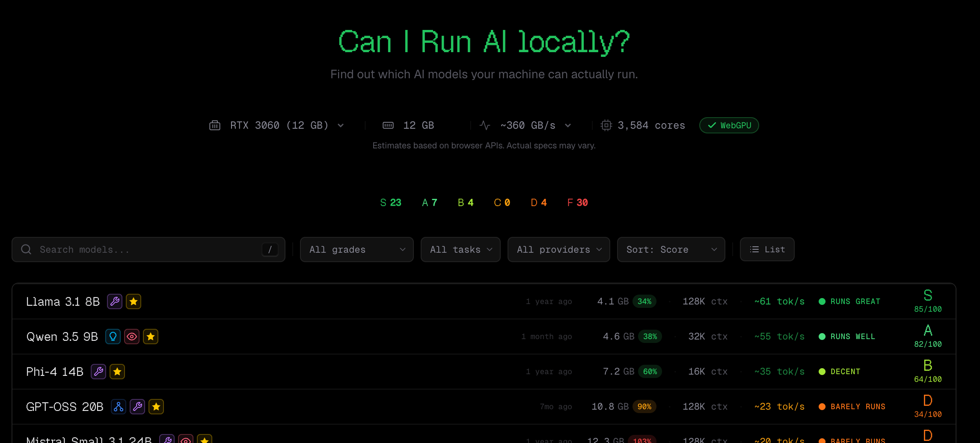Click the star icon next to Qwen 3.5 9B
This screenshot has height=443, width=980.
[151, 337]
